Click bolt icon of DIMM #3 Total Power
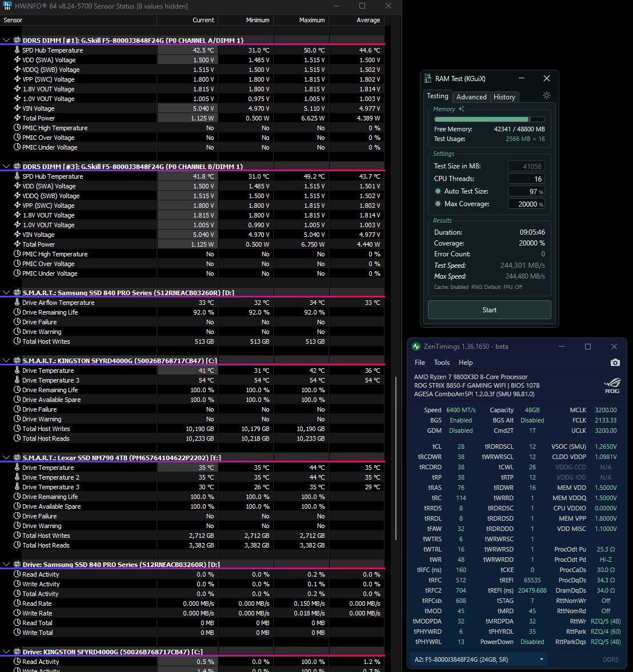 [17, 244]
